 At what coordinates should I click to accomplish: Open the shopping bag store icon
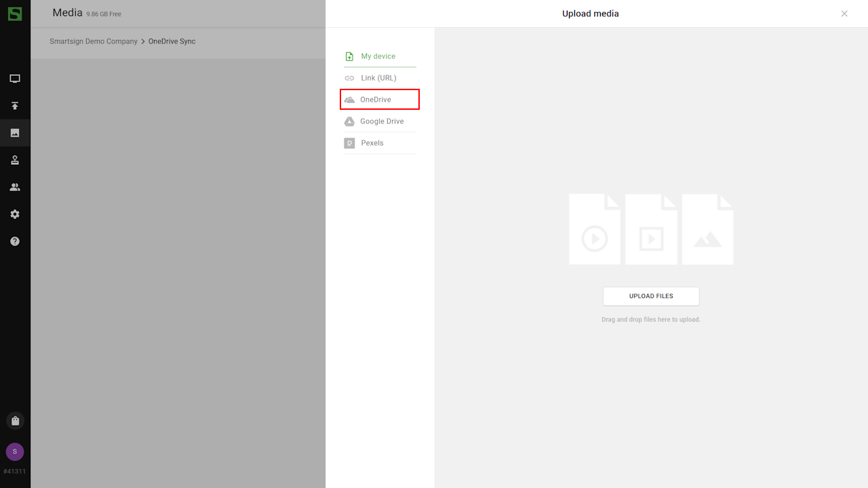15,421
